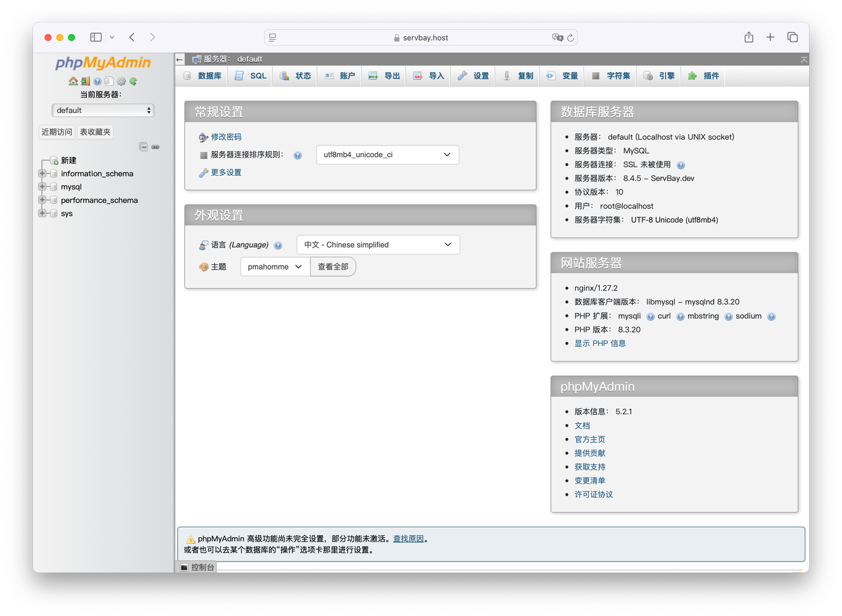Click Safari share icon
This screenshot has height=616, width=842.
click(x=749, y=37)
